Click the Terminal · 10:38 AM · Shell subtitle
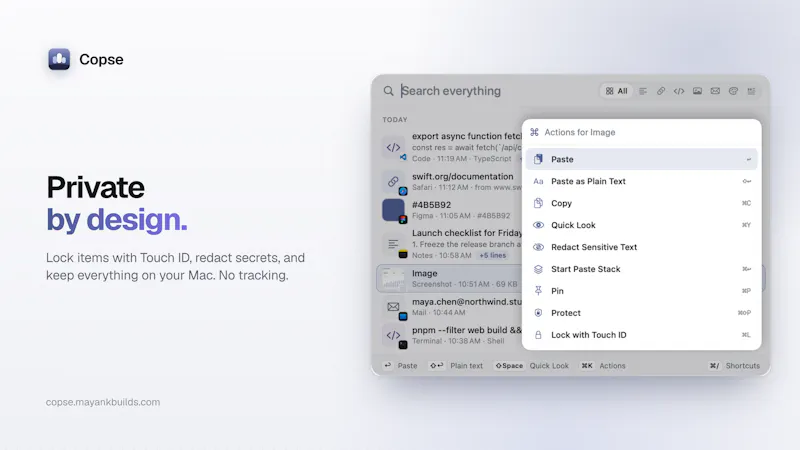The image size is (800, 450). pos(458,341)
